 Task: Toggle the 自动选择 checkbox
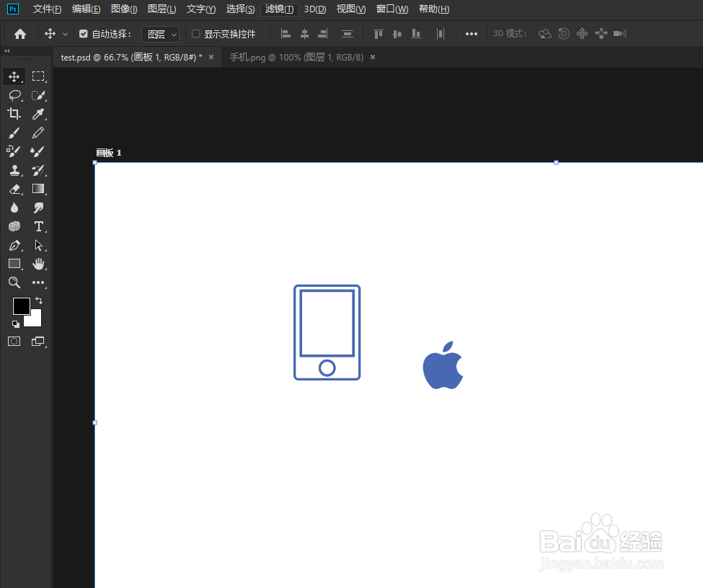coord(84,34)
